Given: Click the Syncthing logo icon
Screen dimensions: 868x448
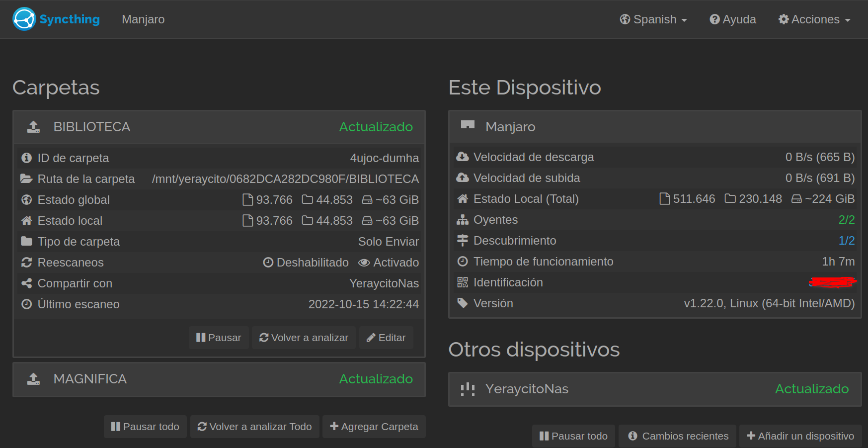Looking at the screenshot, I should pyautogui.click(x=24, y=19).
